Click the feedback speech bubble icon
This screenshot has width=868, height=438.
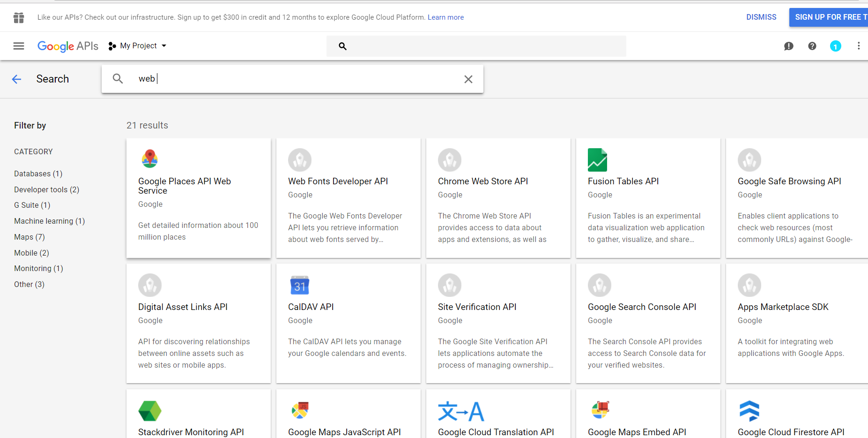click(788, 46)
